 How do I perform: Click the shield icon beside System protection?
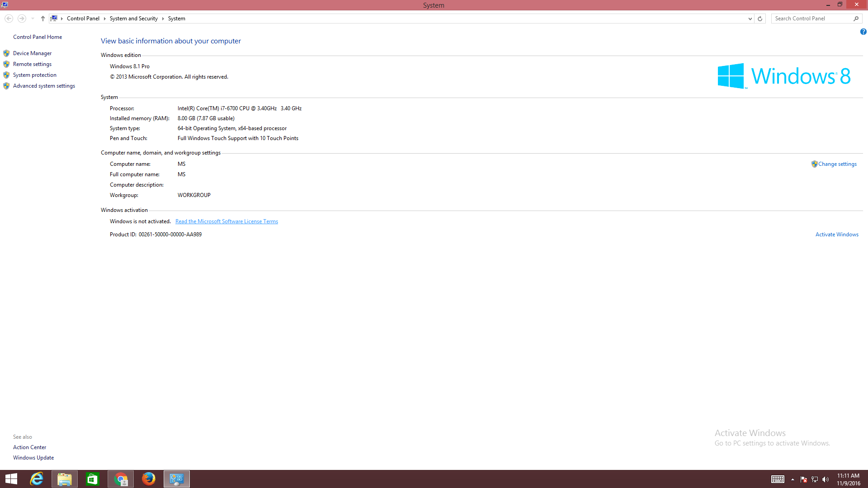click(x=6, y=75)
